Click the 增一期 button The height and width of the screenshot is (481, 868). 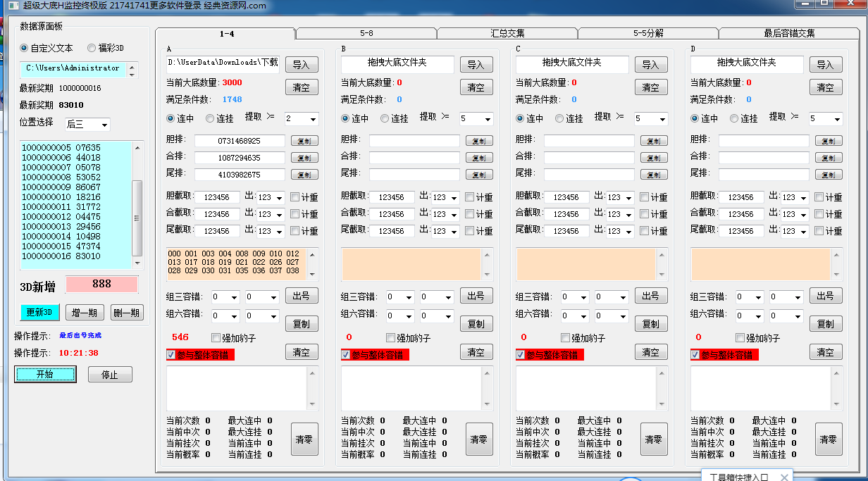[85, 313]
